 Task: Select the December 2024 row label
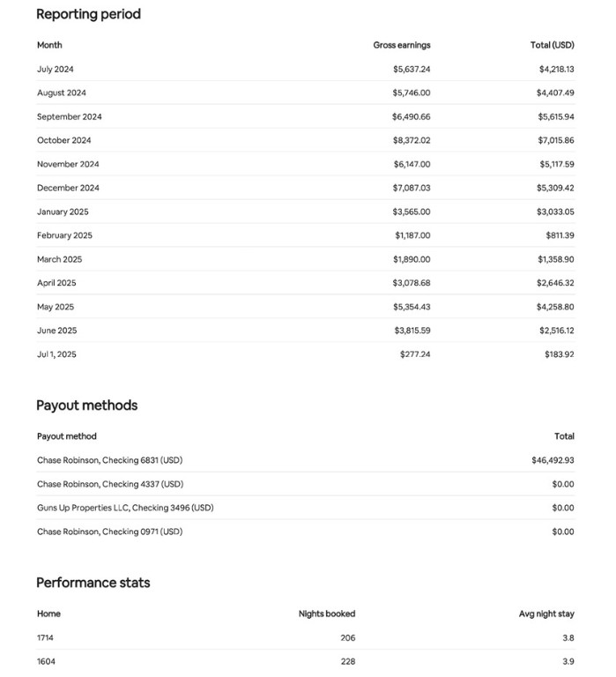coord(68,188)
